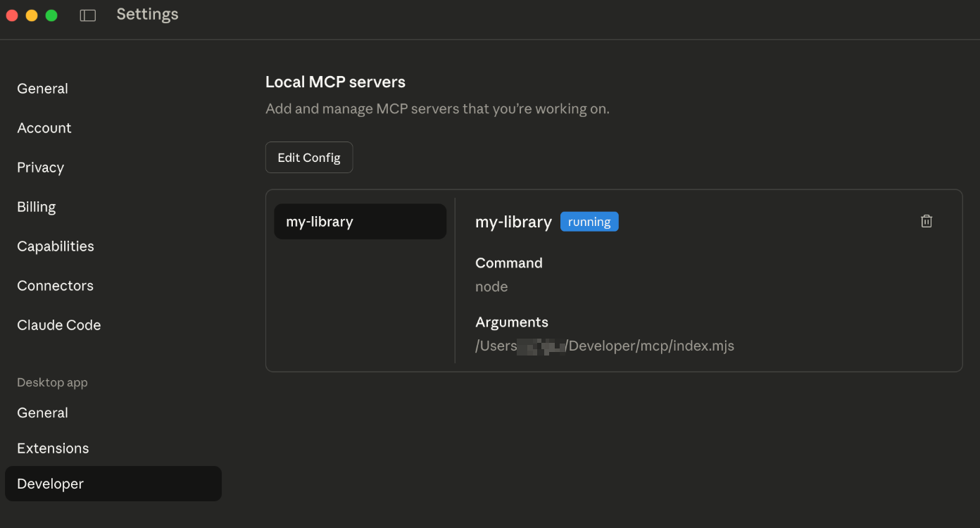This screenshot has width=980, height=528.
Task: Click the green maximize window button
Action: (x=51, y=15)
